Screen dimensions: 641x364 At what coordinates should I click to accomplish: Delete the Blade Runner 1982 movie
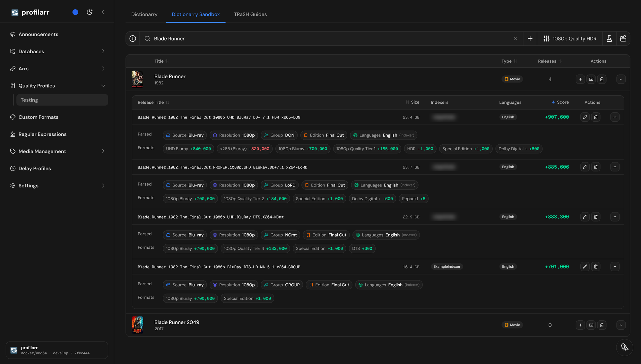(x=602, y=79)
